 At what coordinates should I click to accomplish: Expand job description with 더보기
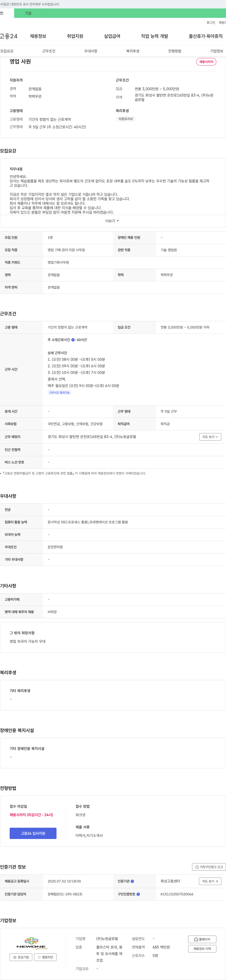coord(113,221)
